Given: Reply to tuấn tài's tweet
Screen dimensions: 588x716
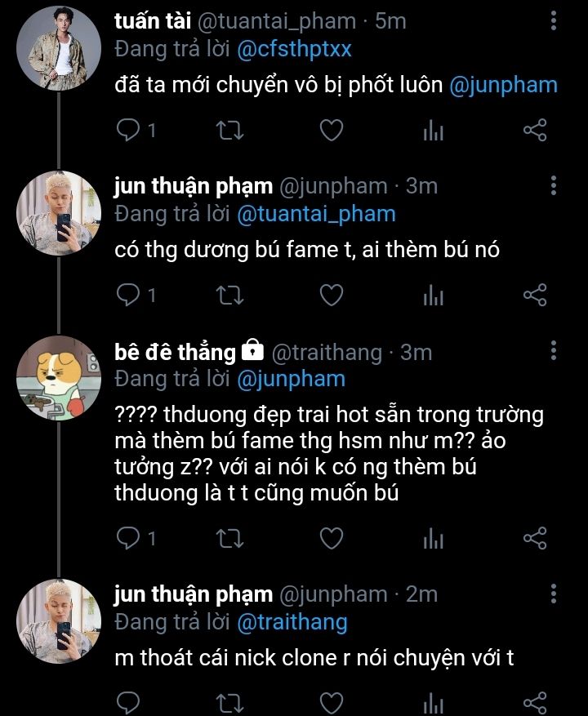Looking at the screenshot, I should [127, 130].
